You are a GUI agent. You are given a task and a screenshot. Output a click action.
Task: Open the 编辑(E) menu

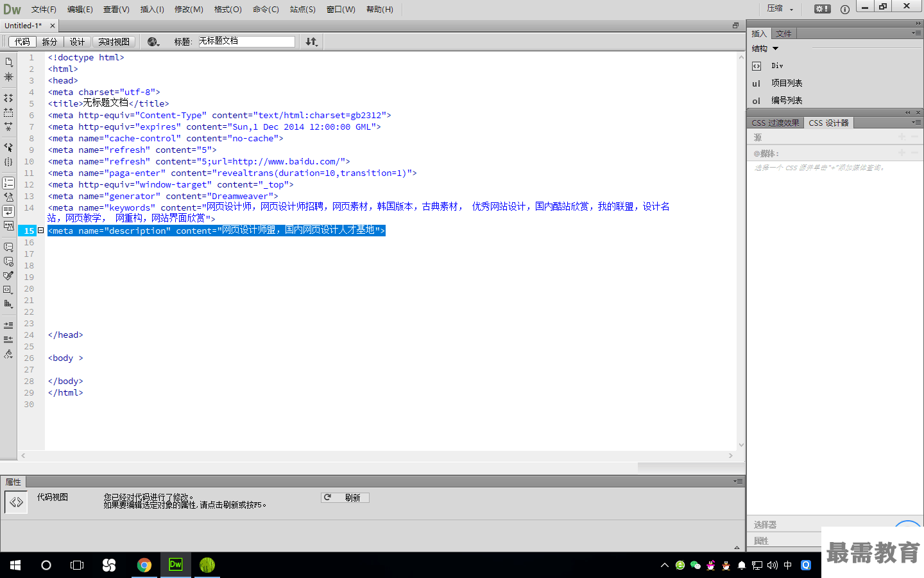80,9
